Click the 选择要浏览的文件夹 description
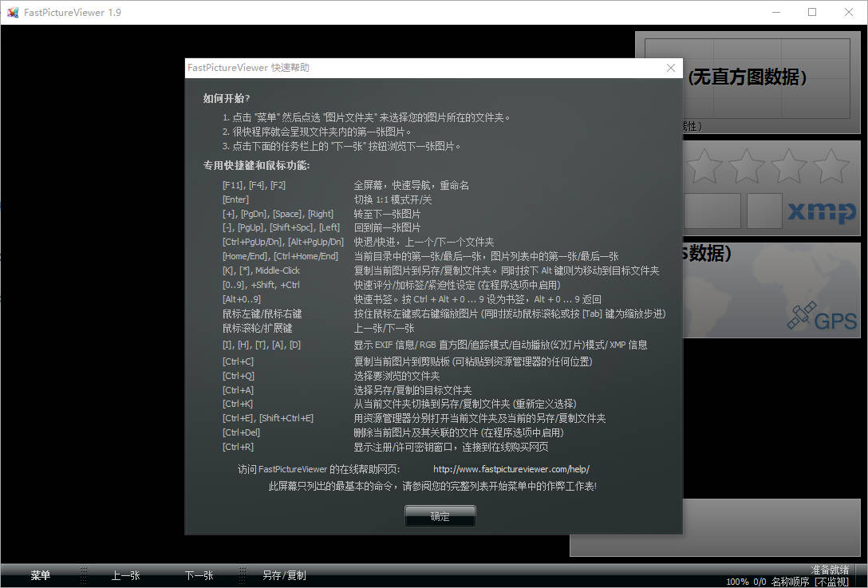 click(x=397, y=376)
